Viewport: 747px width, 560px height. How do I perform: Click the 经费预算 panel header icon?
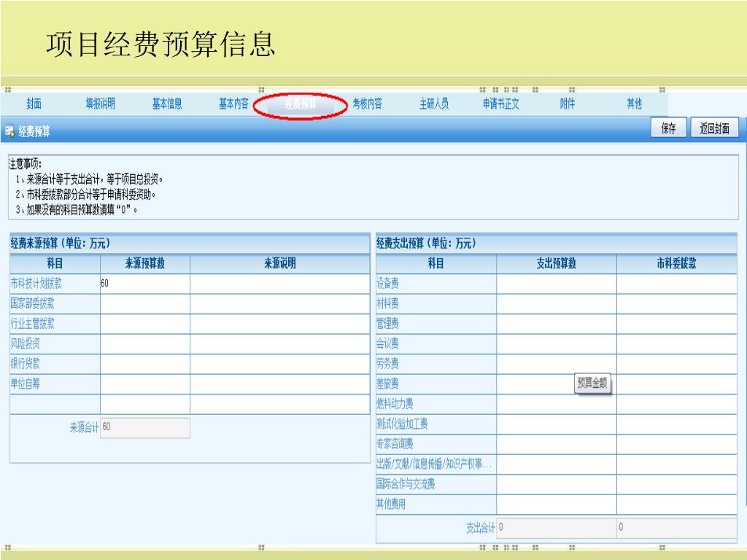click(x=9, y=131)
